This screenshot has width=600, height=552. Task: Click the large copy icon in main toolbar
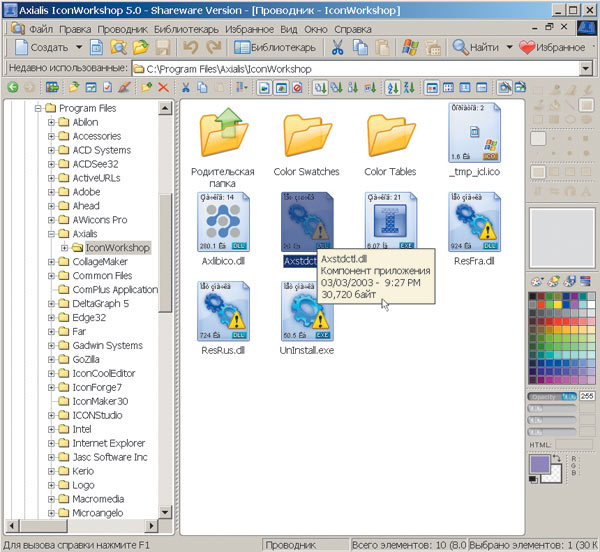[360, 47]
